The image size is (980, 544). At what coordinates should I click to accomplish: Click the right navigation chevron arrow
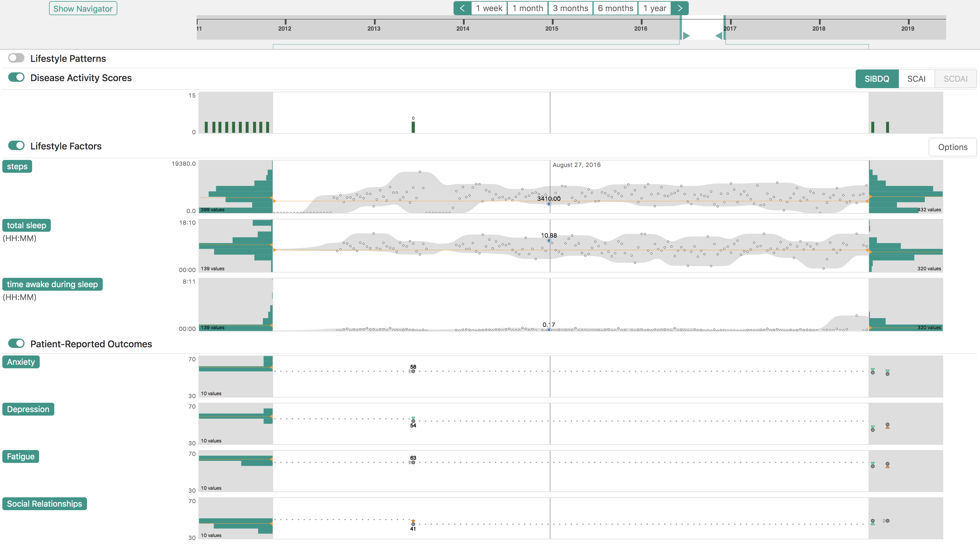[680, 8]
